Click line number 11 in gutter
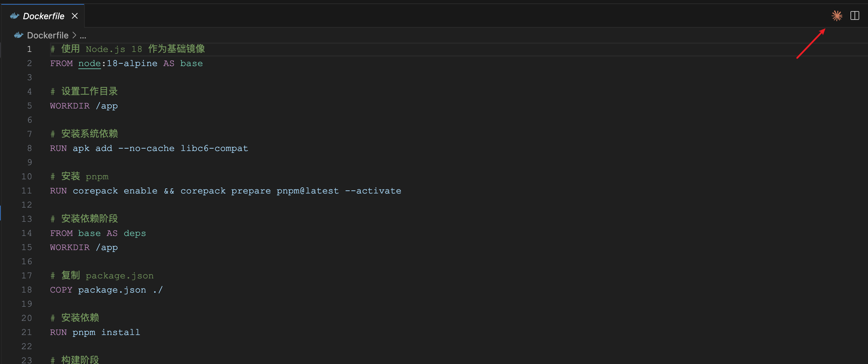The width and height of the screenshot is (868, 364). pyautogui.click(x=27, y=191)
